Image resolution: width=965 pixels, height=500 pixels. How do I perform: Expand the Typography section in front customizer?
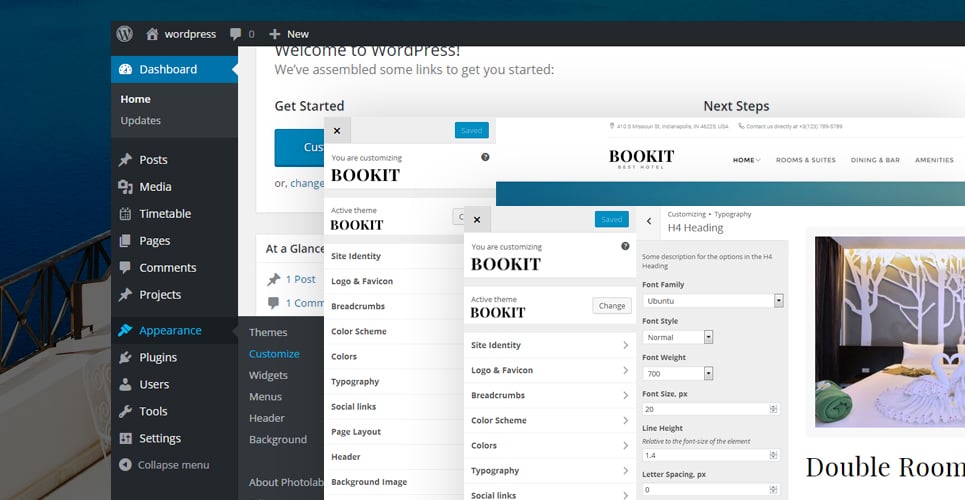pyautogui.click(x=550, y=470)
